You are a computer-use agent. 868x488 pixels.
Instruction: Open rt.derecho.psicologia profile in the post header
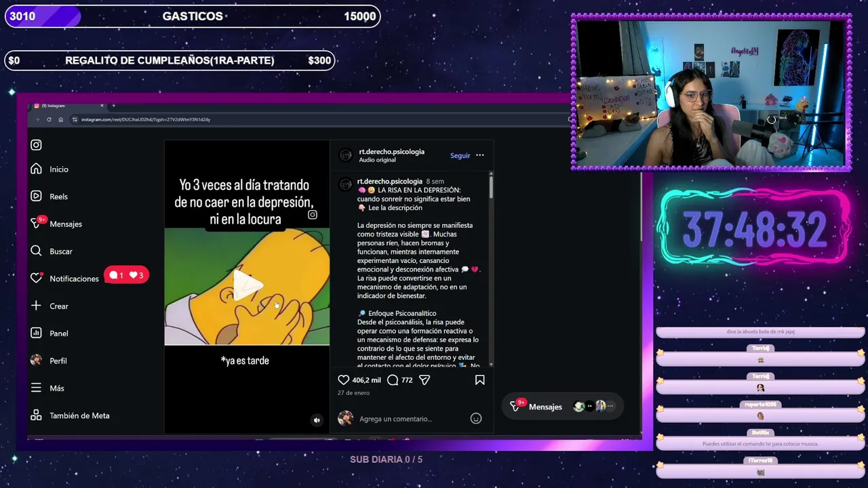click(392, 151)
